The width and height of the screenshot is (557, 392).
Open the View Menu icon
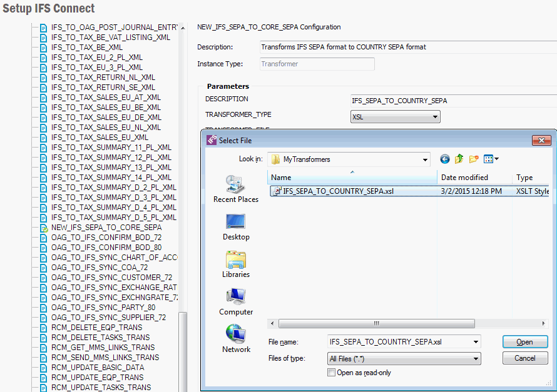point(491,159)
